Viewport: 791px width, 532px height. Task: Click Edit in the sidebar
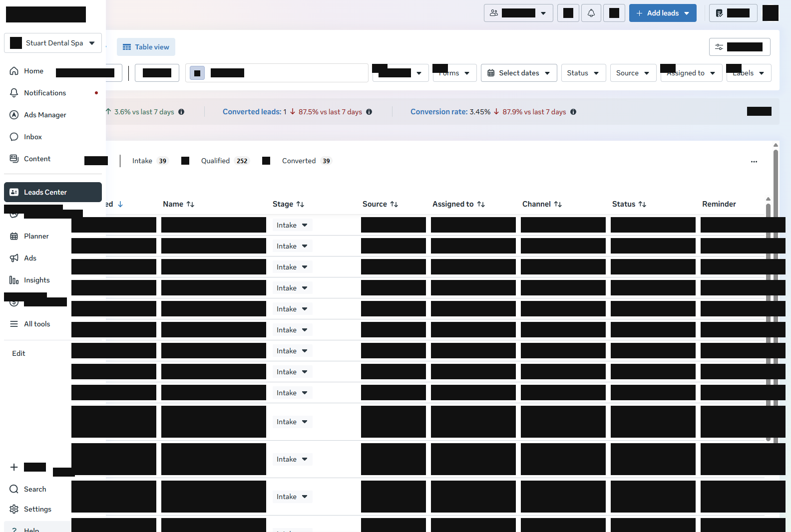(18, 353)
